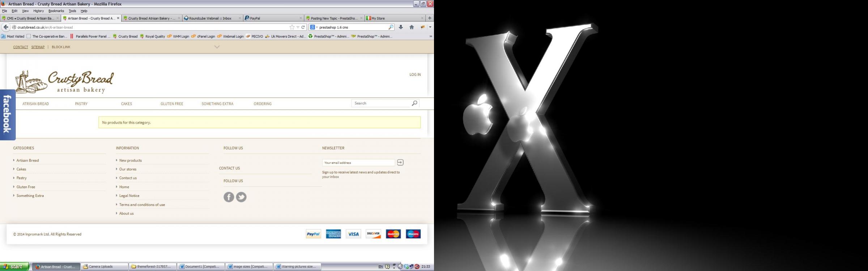Open the Firefox downloads arrow
The height and width of the screenshot is (271, 868).
[x=401, y=27]
